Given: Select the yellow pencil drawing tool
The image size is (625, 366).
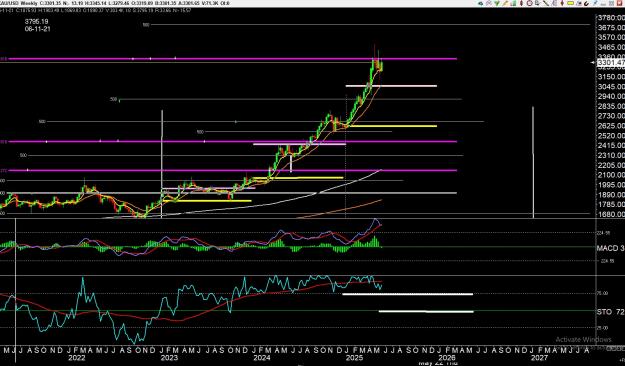Looking at the screenshot, I should (505, 3).
